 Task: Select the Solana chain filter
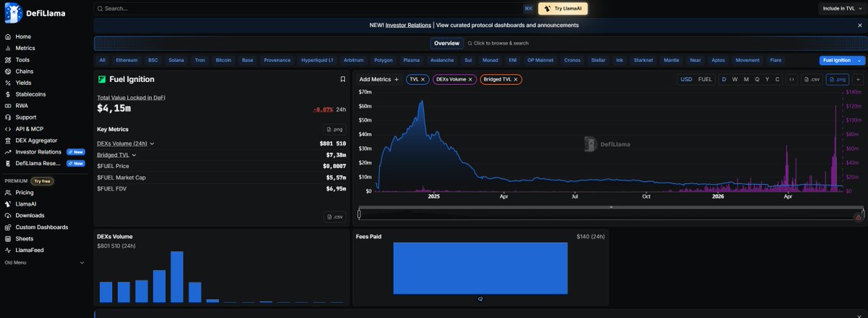(x=176, y=60)
